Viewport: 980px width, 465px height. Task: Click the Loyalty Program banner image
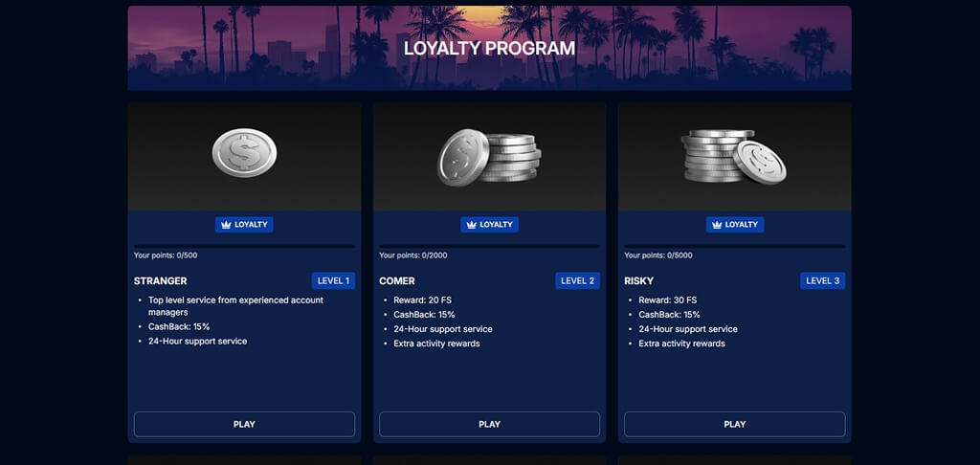[489, 48]
